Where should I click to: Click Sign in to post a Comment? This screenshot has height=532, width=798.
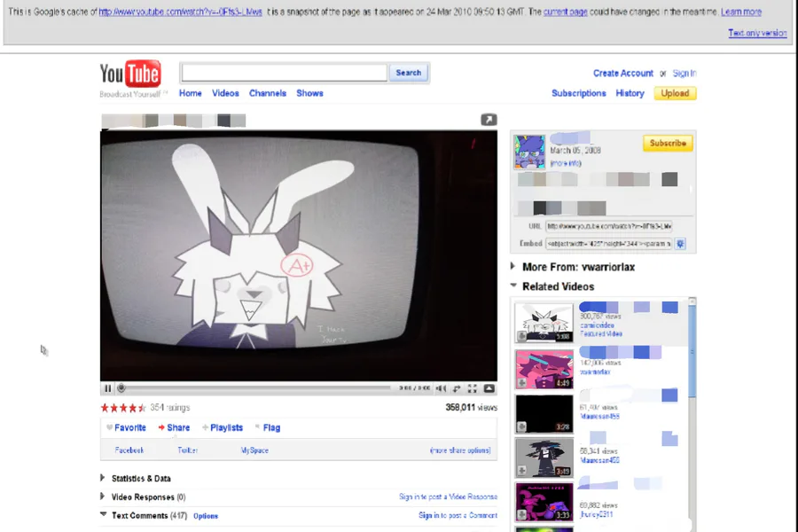tap(458, 515)
